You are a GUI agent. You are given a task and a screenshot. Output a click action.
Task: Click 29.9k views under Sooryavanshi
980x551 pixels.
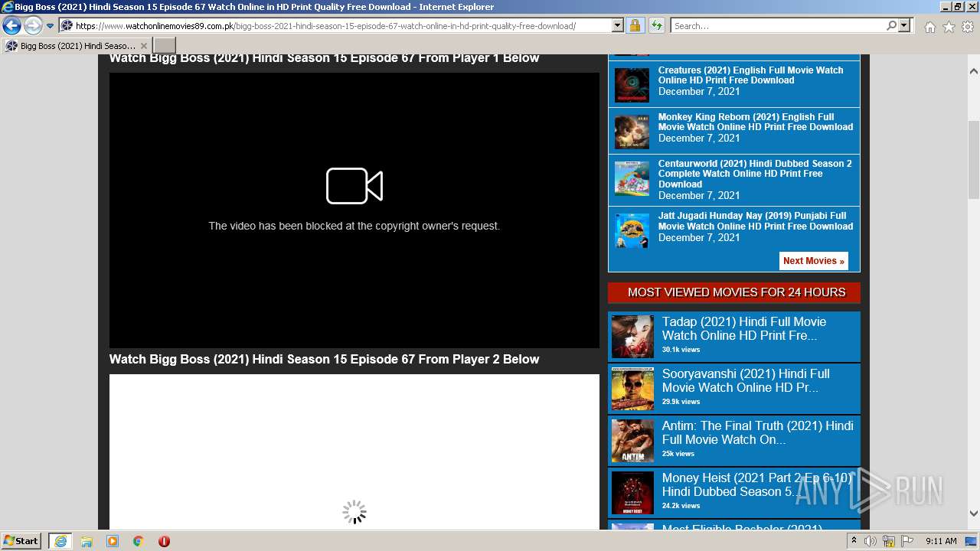[x=681, y=402]
